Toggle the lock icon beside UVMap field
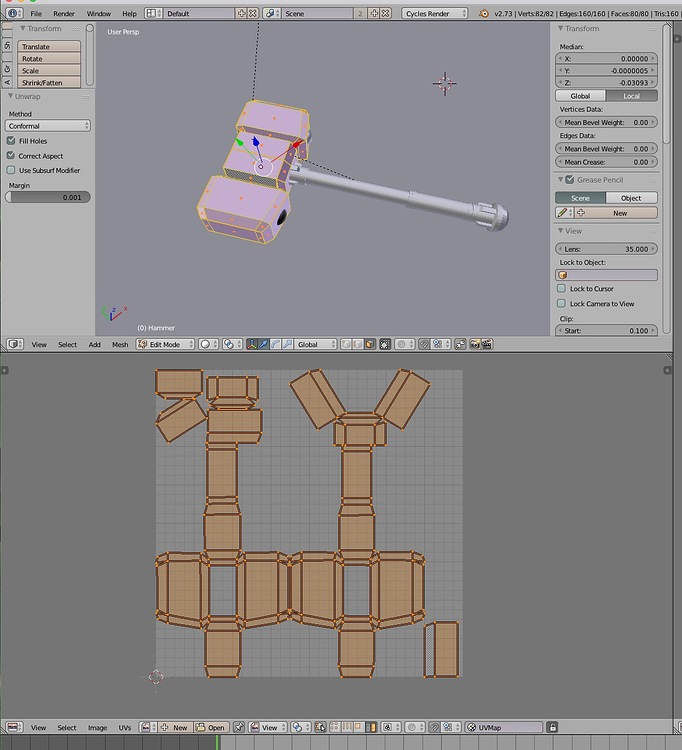682x750 pixels. [x=552, y=728]
